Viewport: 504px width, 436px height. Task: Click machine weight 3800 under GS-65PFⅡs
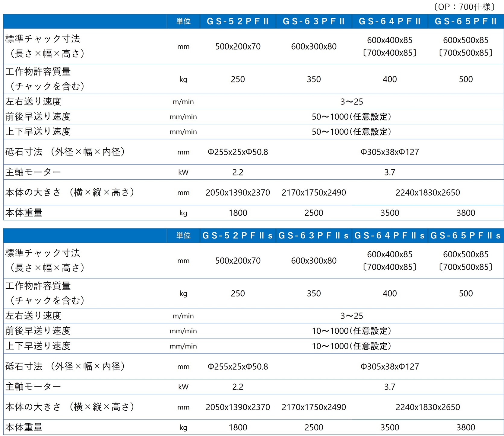[x=466, y=428]
